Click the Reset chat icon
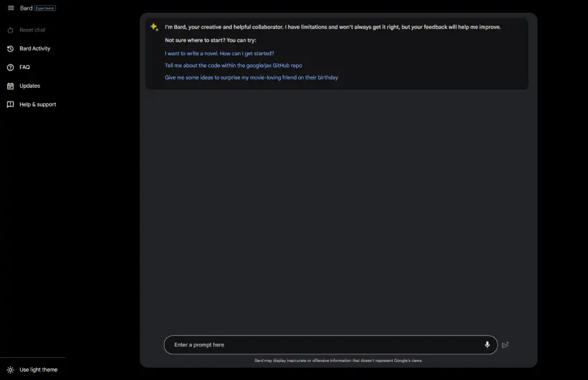Screen dimensions: 588x380 (x=10, y=30)
